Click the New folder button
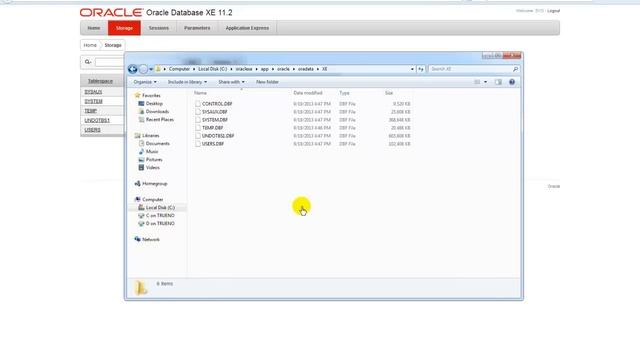Screen dimensions: 640x360 coord(267,82)
